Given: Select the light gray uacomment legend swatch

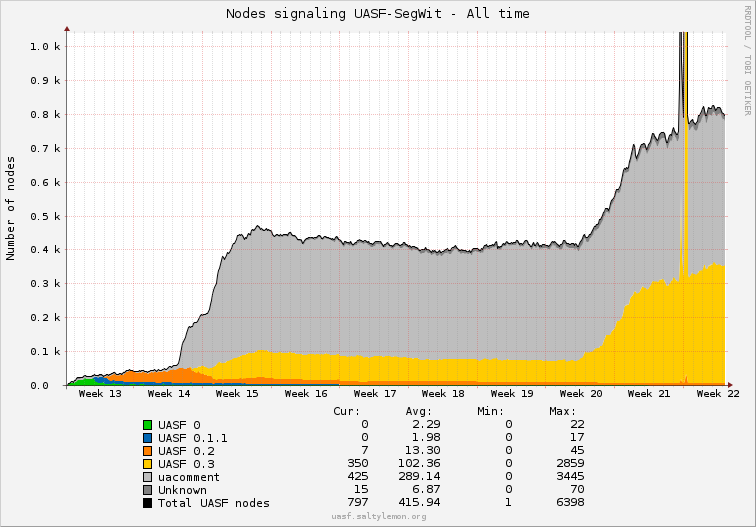Looking at the screenshot, I should (148, 477).
